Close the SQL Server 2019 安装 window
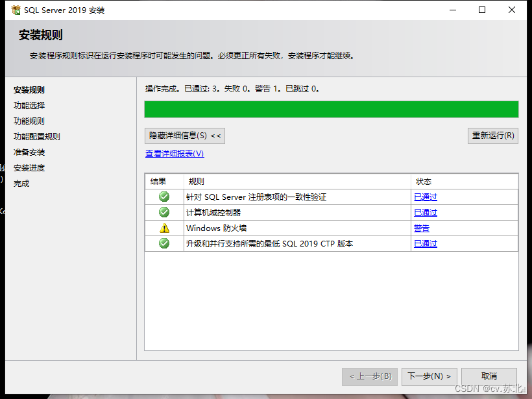The image size is (532, 399). click(512, 10)
